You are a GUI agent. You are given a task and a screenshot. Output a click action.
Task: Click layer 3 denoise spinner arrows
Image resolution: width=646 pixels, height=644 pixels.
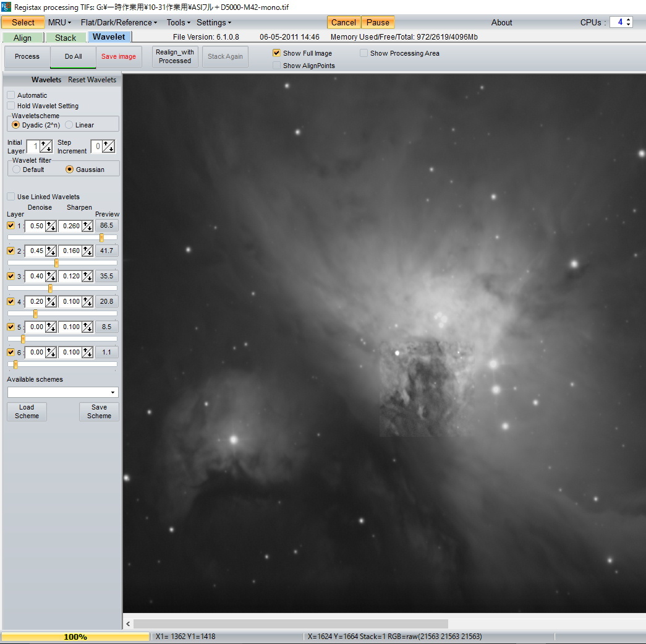(51, 277)
